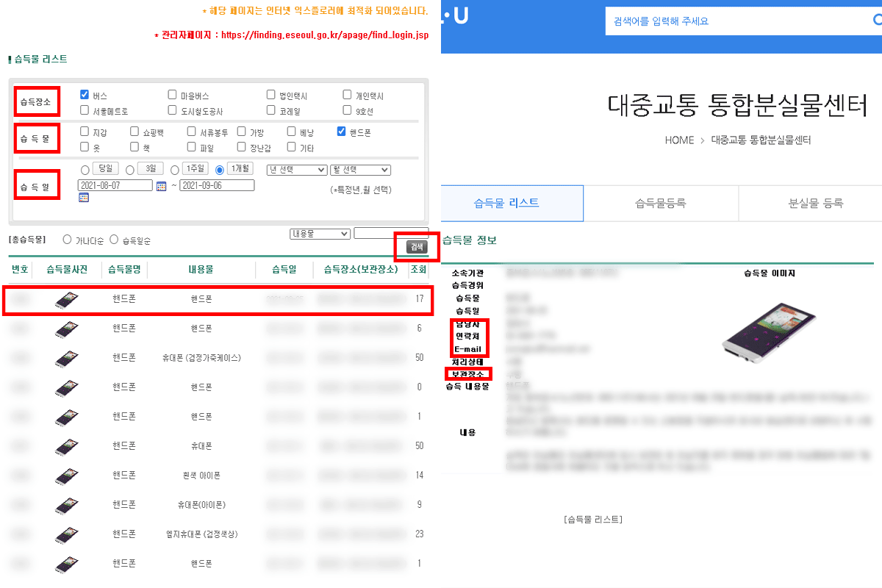The image size is (882, 588).
Task: Click the HOME breadcrumb link
Action: click(x=678, y=140)
